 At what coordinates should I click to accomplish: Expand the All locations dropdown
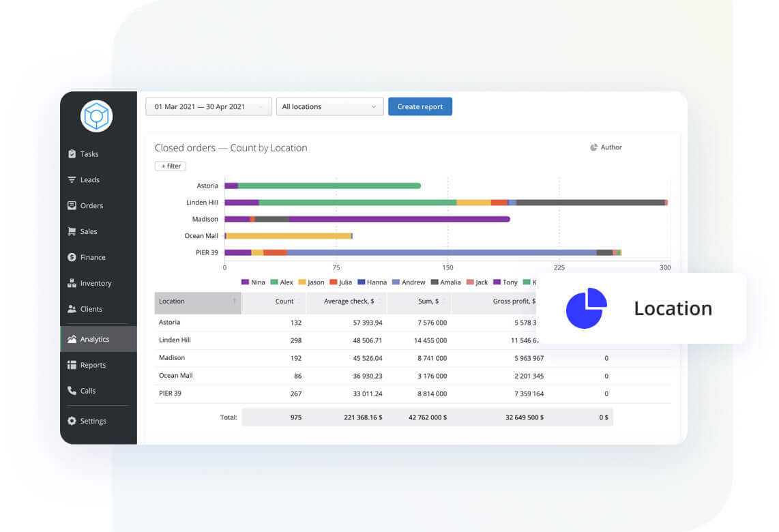point(329,106)
